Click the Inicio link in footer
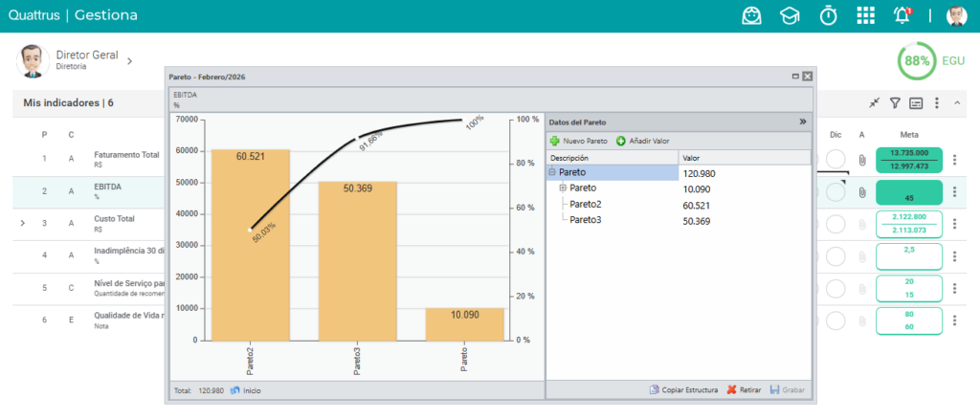The image size is (980, 420). click(x=246, y=390)
